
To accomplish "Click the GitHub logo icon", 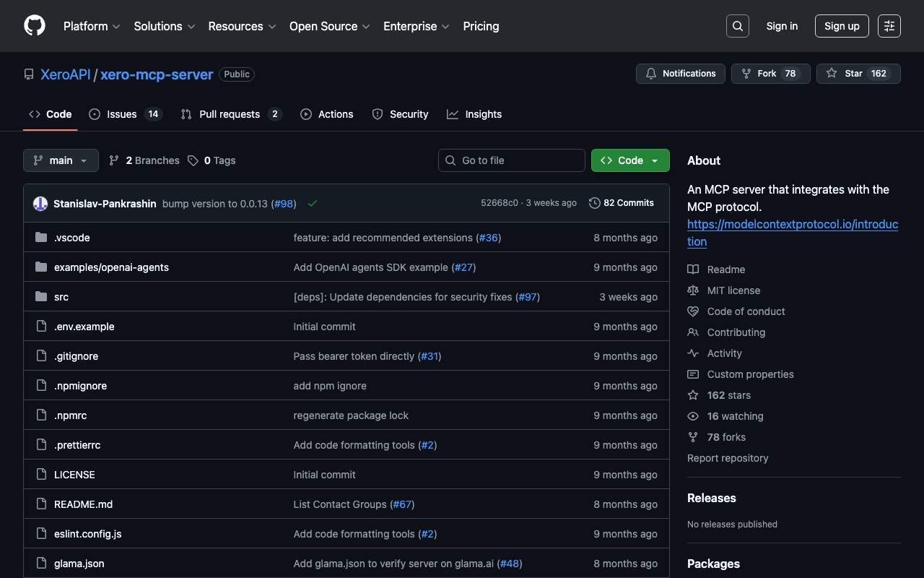I will tap(35, 26).
